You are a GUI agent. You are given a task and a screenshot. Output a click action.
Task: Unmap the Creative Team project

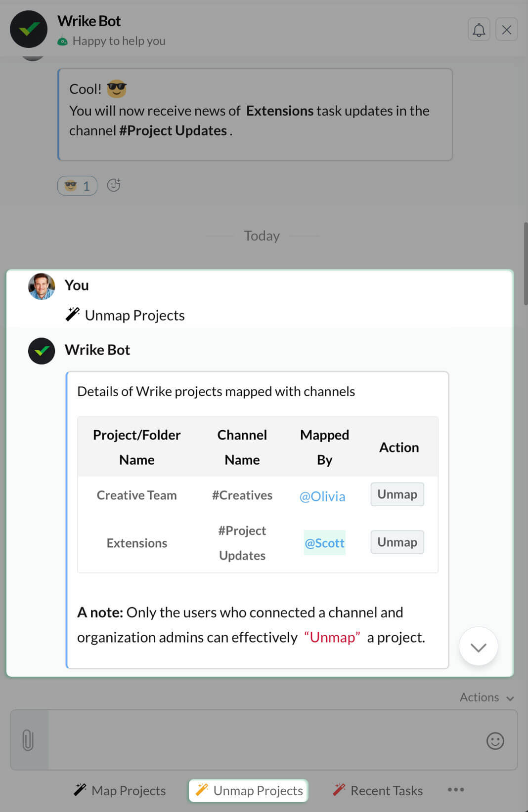[397, 494]
